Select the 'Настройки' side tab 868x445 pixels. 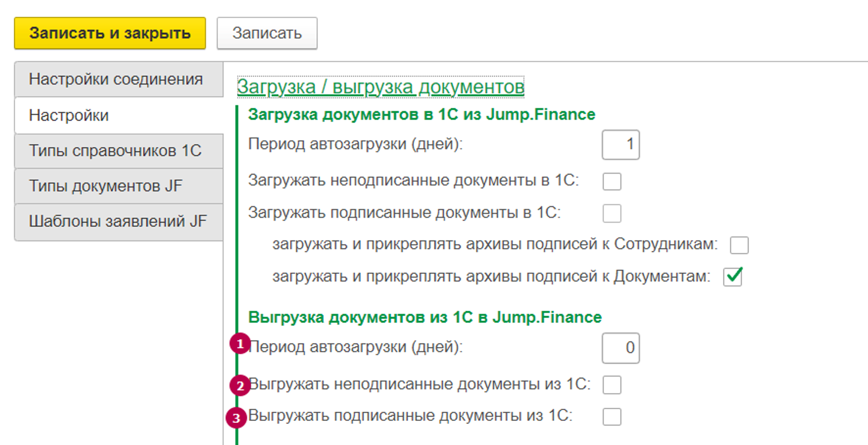pos(69,115)
